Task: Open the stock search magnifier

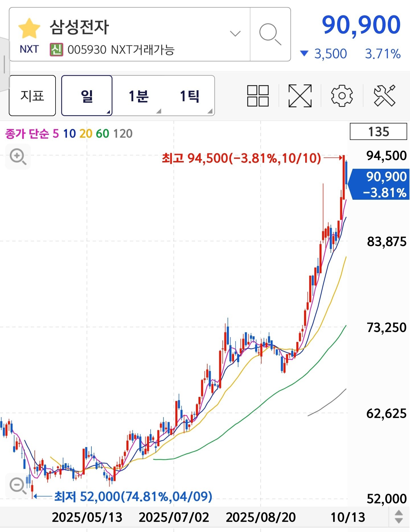Action: tap(270, 34)
